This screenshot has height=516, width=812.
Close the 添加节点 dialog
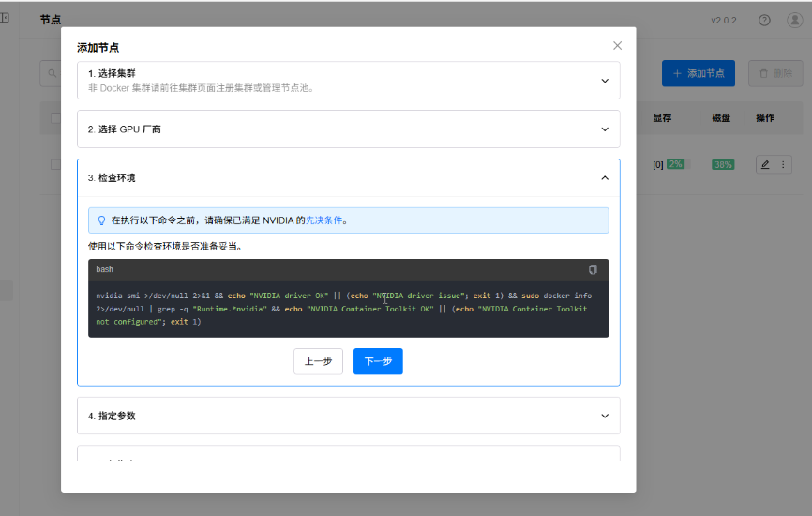pyautogui.click(x=617, y=46)
